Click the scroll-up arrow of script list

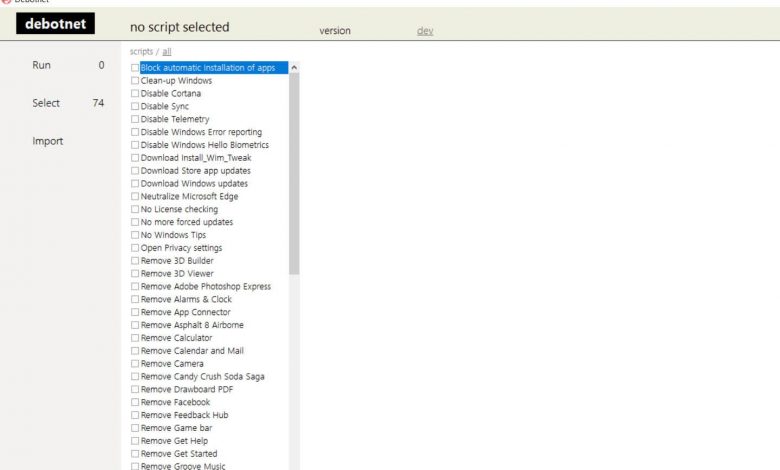coord(294,67)
